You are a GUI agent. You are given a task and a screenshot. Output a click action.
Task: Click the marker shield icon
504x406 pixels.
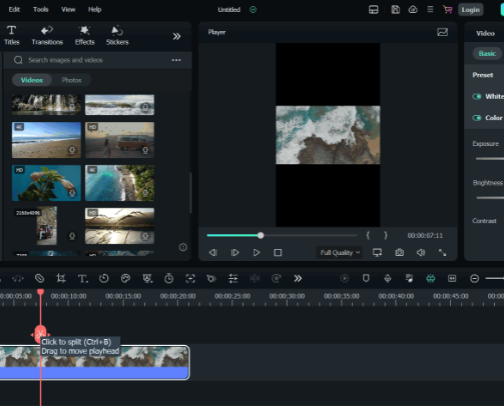click(x=366, y=278)
